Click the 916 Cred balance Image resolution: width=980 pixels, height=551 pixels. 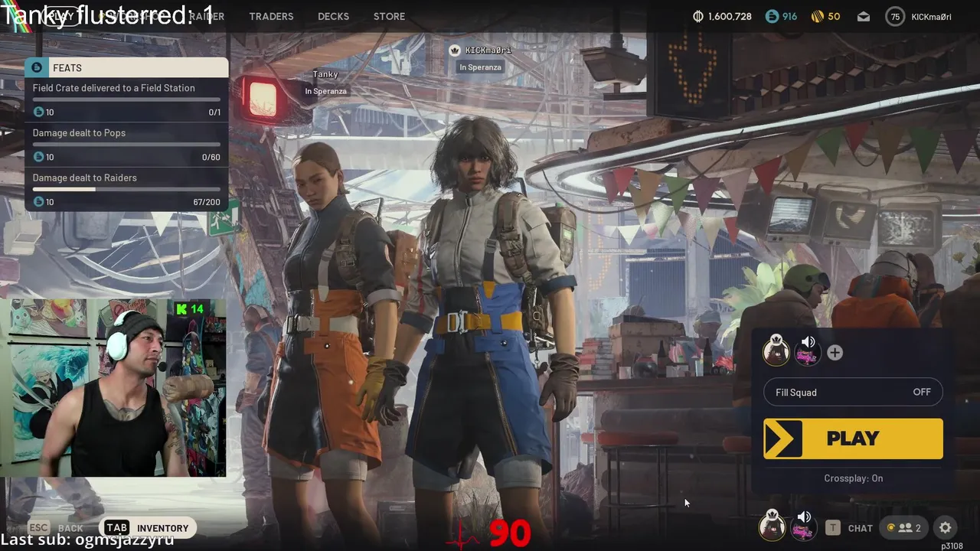click(789, 16)
